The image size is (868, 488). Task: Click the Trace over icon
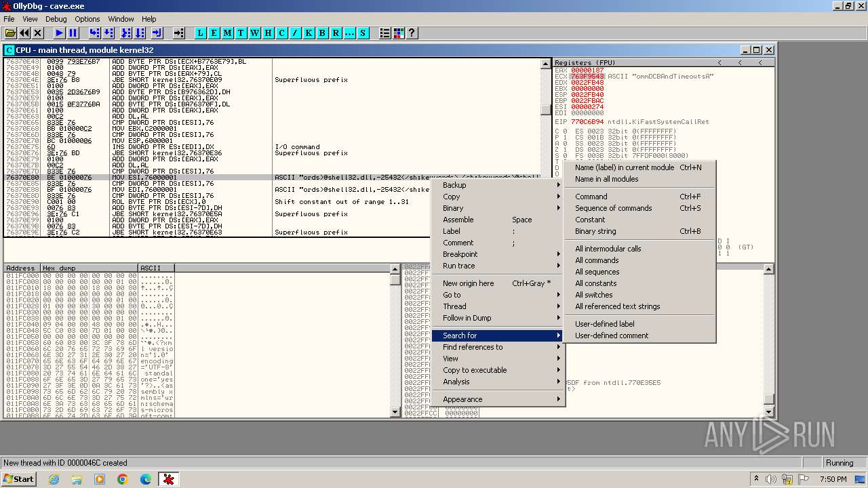pyautogui.click(x=140, y=33)
